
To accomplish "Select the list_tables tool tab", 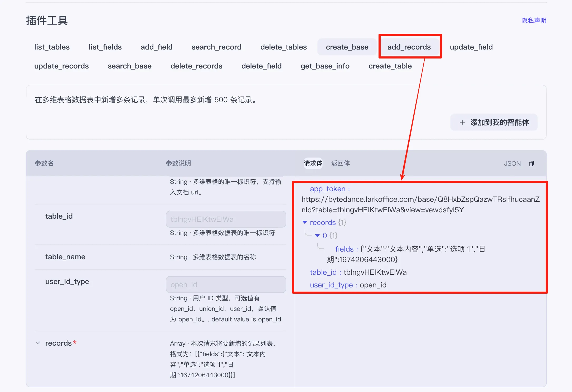I will pyautogui.click(x=52, y=47).
